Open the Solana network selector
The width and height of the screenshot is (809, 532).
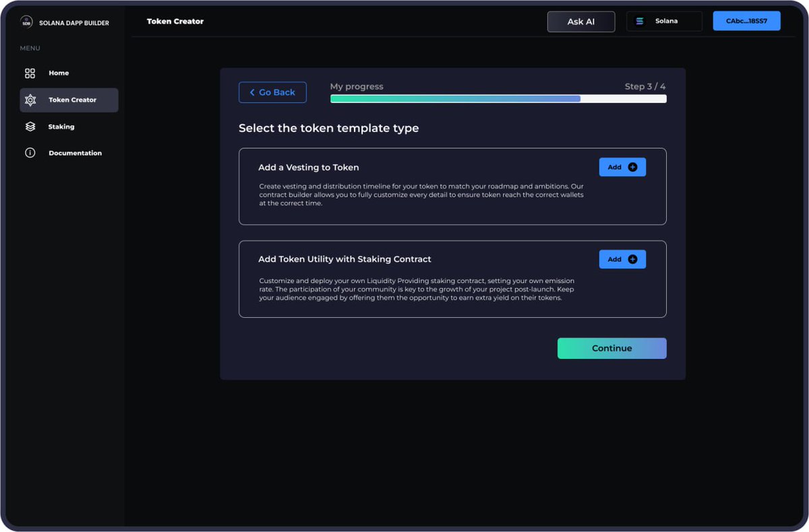[664, 20]
